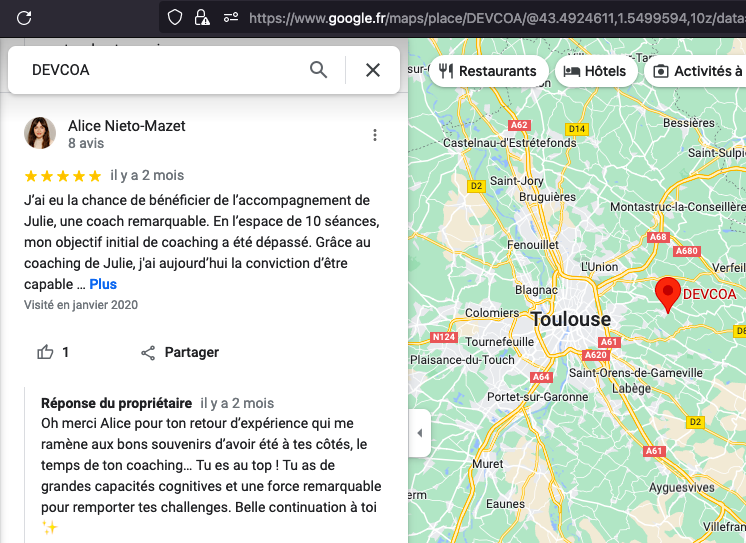Screen dimensions: 746x543
Task: Click the D14 road badge on map
Action: coord(577,129)
